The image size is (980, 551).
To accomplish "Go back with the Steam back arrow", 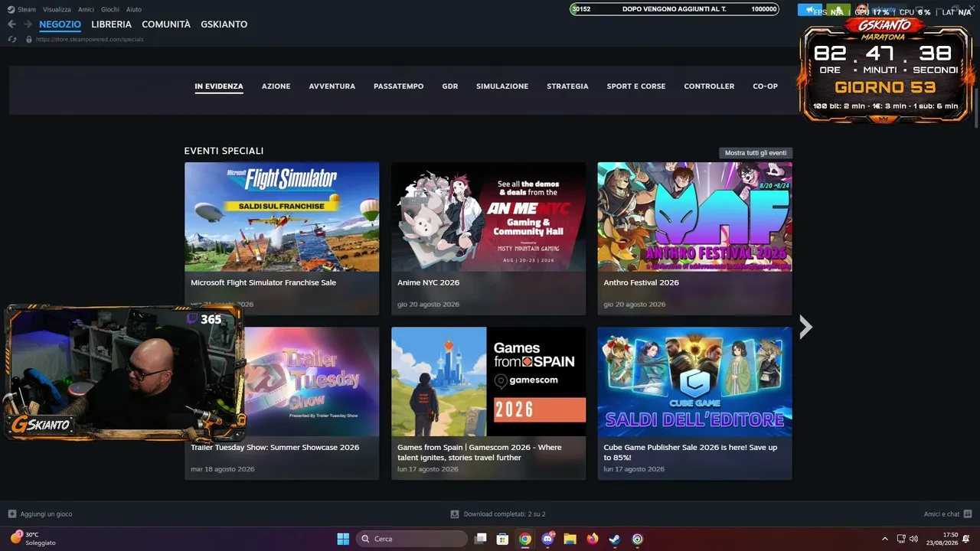I will [x=11, y=24].
